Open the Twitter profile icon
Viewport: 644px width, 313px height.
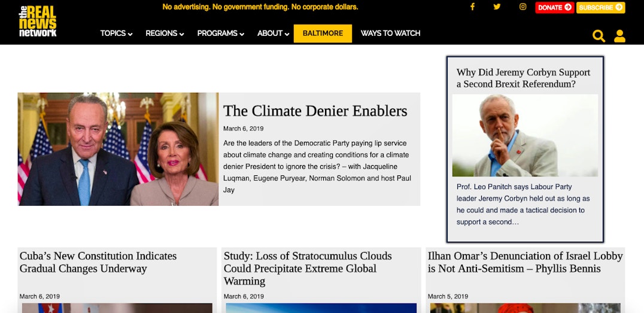pyautogui.click(x=497, y=7)
